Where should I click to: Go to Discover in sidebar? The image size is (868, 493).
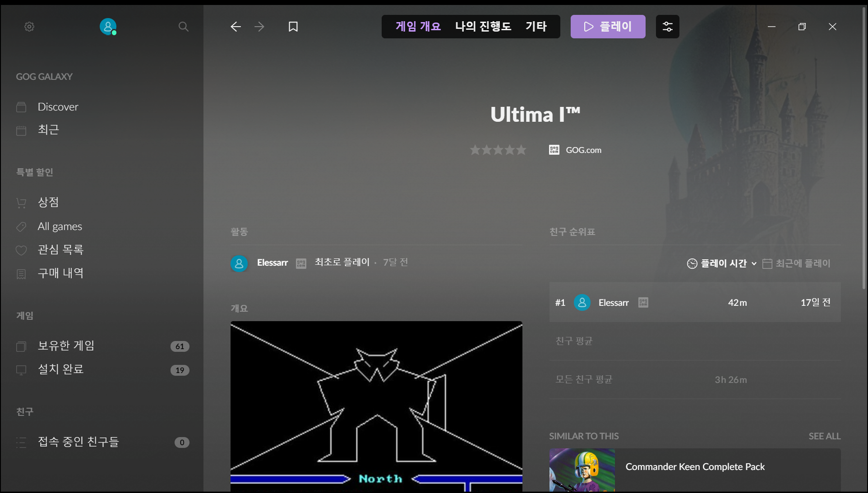[58, 107]
